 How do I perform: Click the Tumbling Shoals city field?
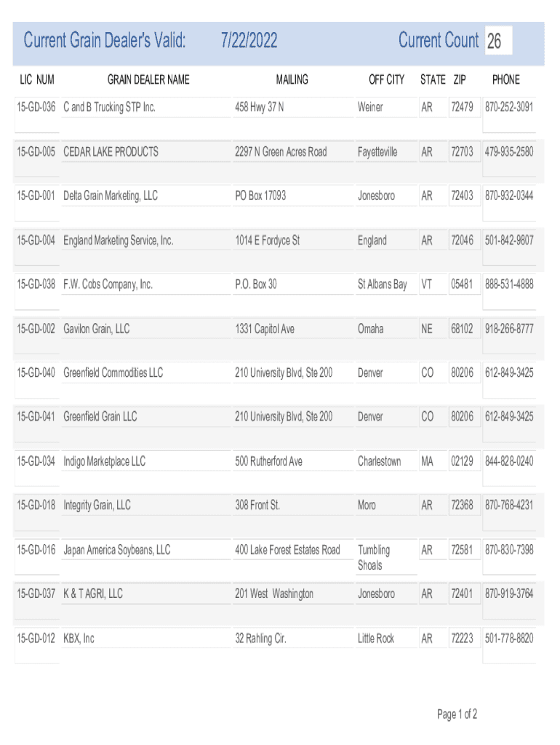(374, 557)
